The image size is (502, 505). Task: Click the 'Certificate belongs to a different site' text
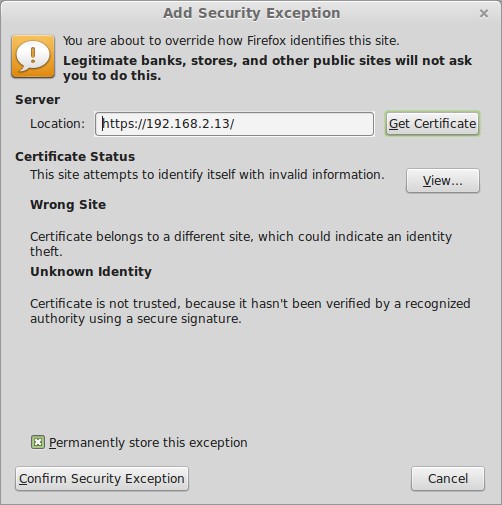tap(140, 237)
